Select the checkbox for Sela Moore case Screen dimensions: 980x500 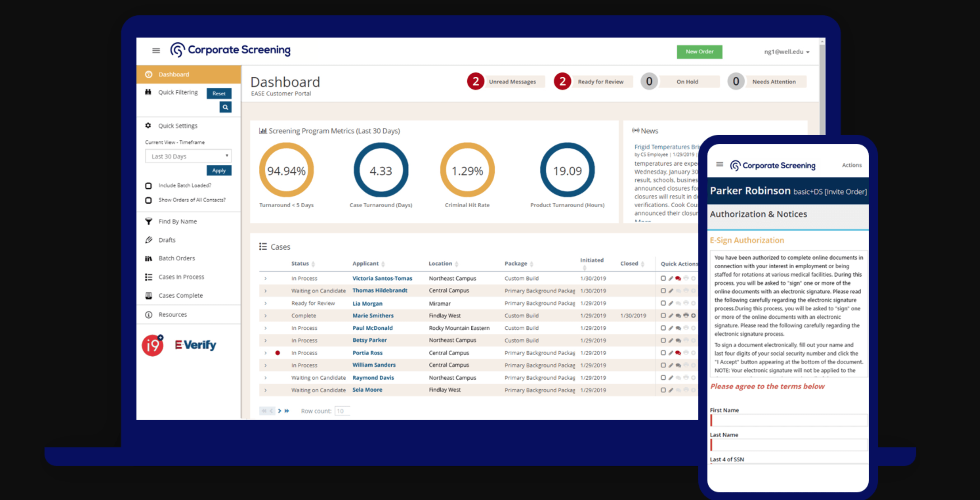pos(663,390)
